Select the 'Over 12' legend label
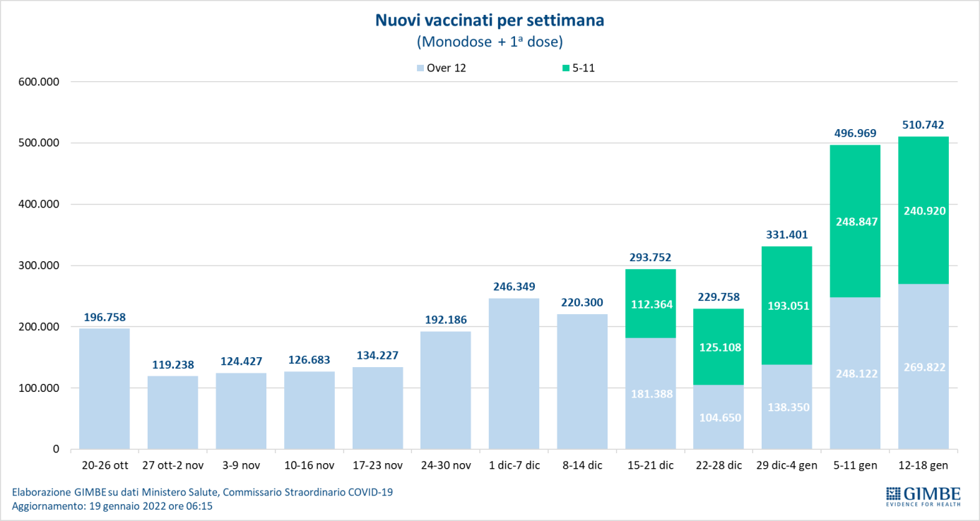 pos(447,68)
